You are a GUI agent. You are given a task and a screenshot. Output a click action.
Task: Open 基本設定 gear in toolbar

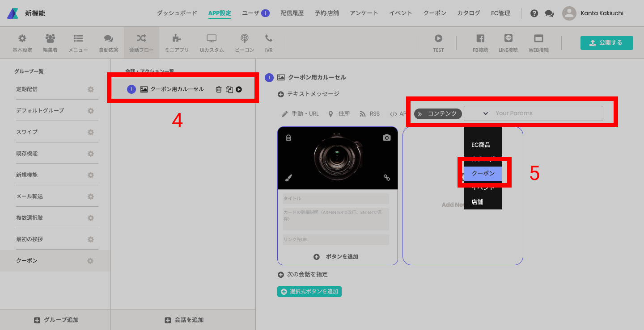coord(22,38)
